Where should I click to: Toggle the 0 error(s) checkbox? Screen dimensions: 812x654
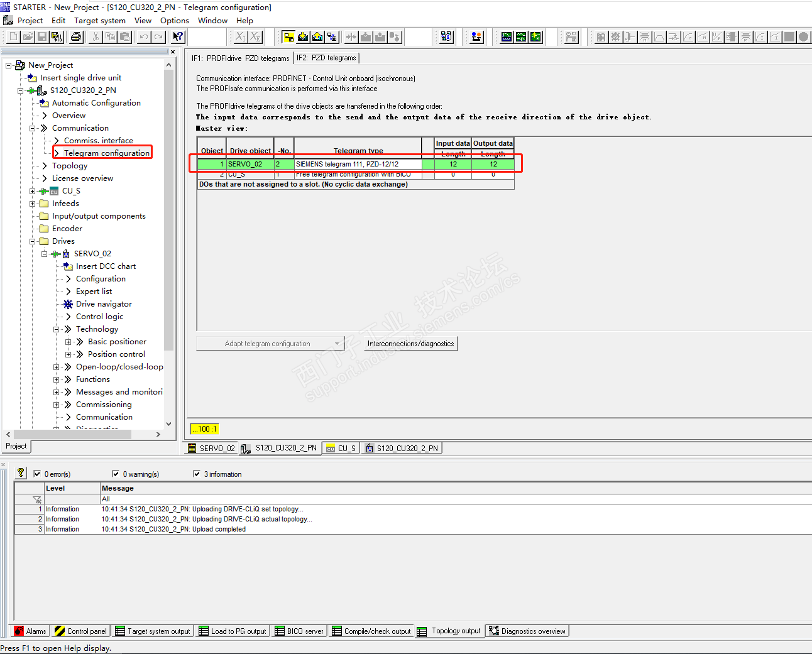pos(37,474)
